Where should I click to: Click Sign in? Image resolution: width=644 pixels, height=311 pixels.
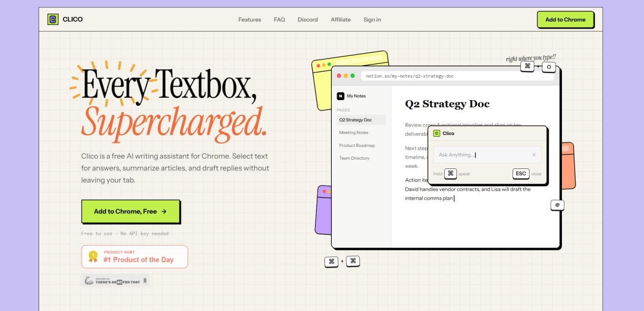tap(372, 20)
